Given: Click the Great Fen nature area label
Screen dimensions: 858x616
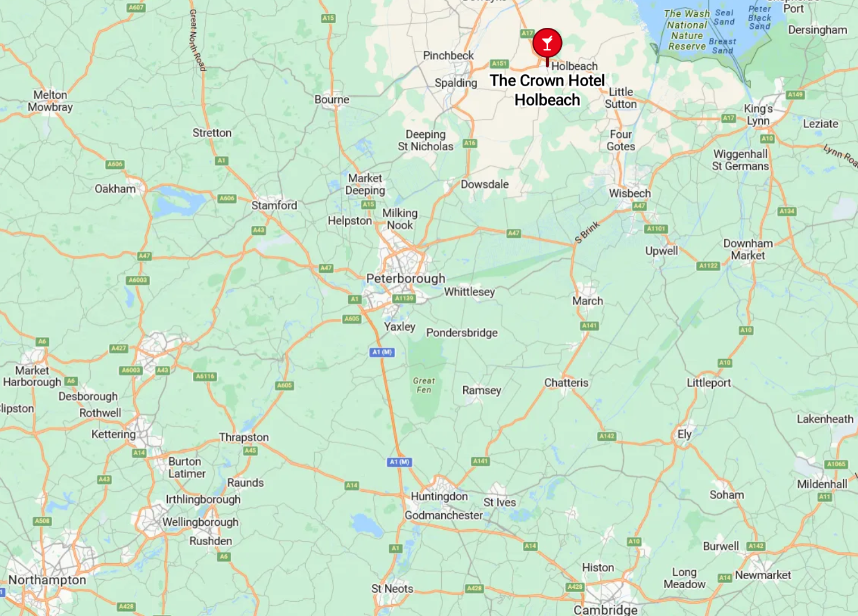Looking at the screenshot, I should 424,385.
